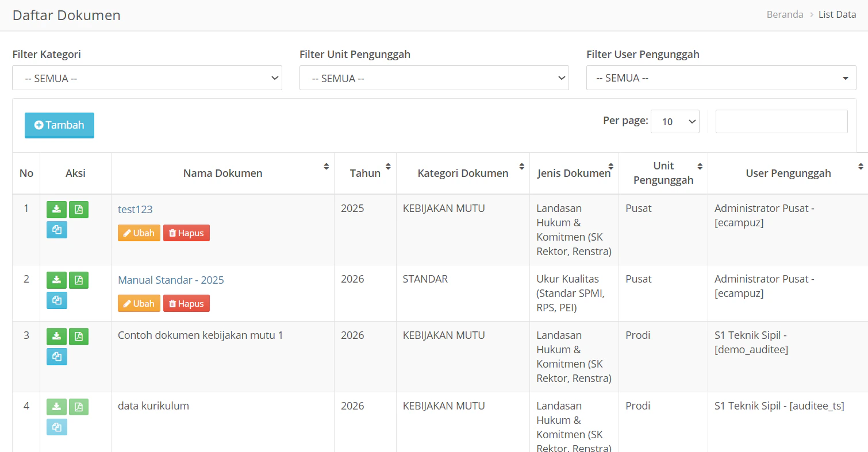Screen dimensions: 868x452
Task: Open PDF preview for test123
Action: [78, 209]
